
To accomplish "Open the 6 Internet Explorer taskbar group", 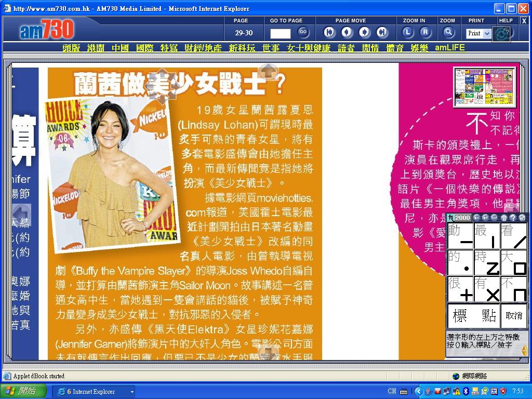I will 94,392.
